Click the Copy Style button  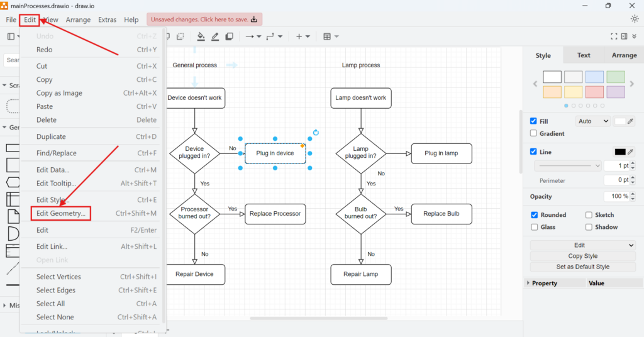[582, 256]
